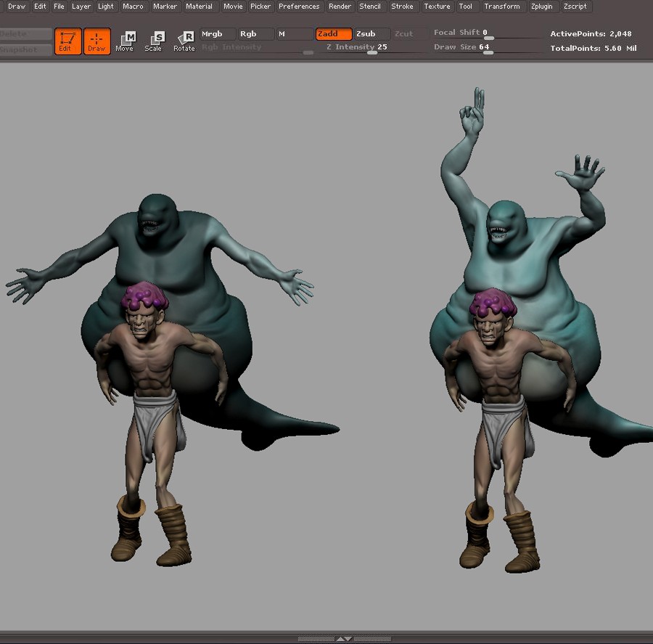Open the Material menu
Screen dimensions: 653x644
click(199, 7)
